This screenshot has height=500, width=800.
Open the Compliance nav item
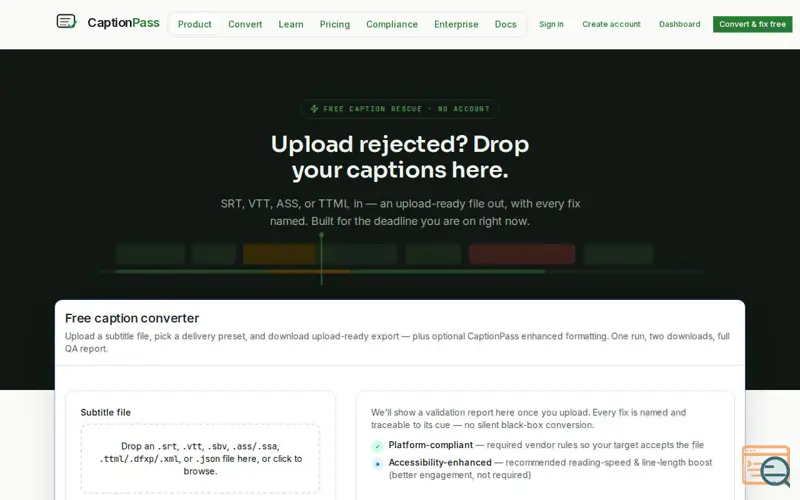[392, 24]
